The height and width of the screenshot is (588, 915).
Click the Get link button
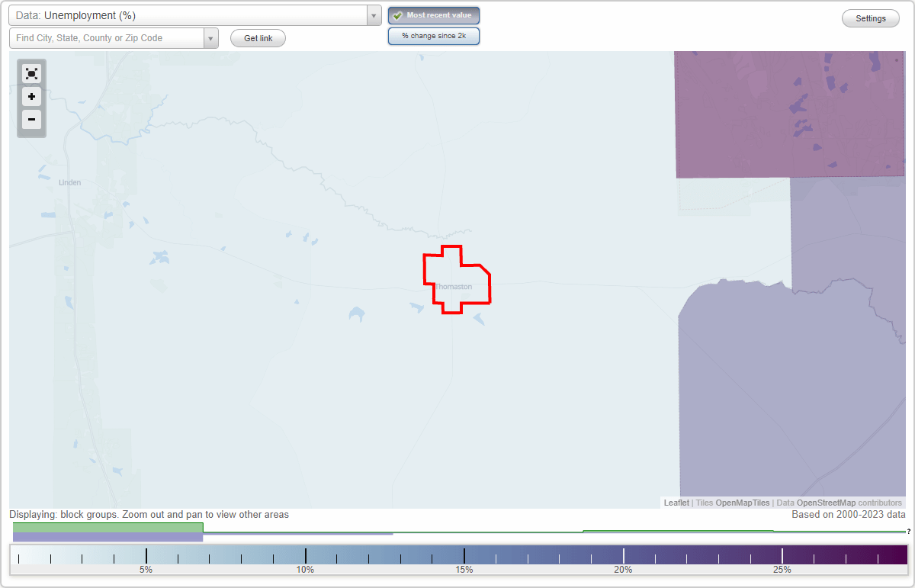(x=258, y=38)
